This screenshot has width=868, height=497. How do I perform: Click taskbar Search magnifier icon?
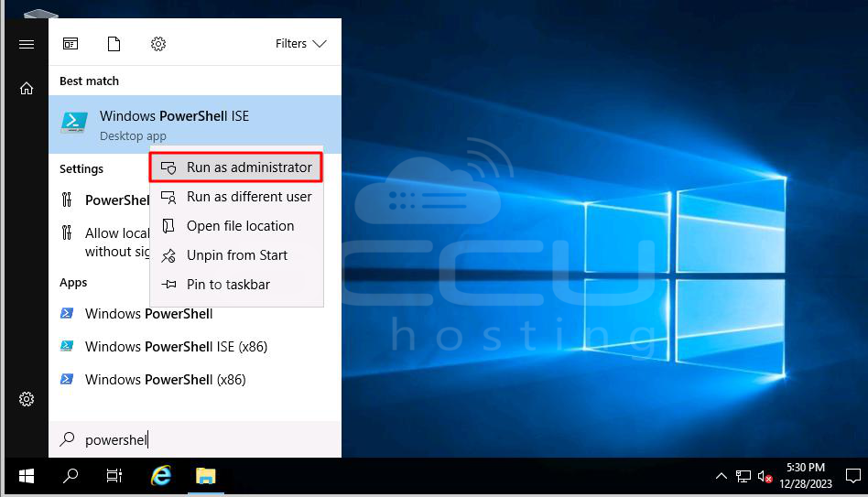click(x=71, y=475)
